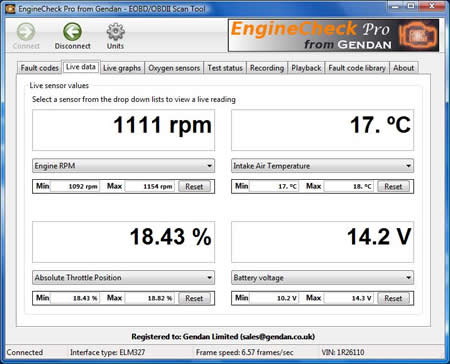Close the EngineCheck Pro window

(432, 6)
